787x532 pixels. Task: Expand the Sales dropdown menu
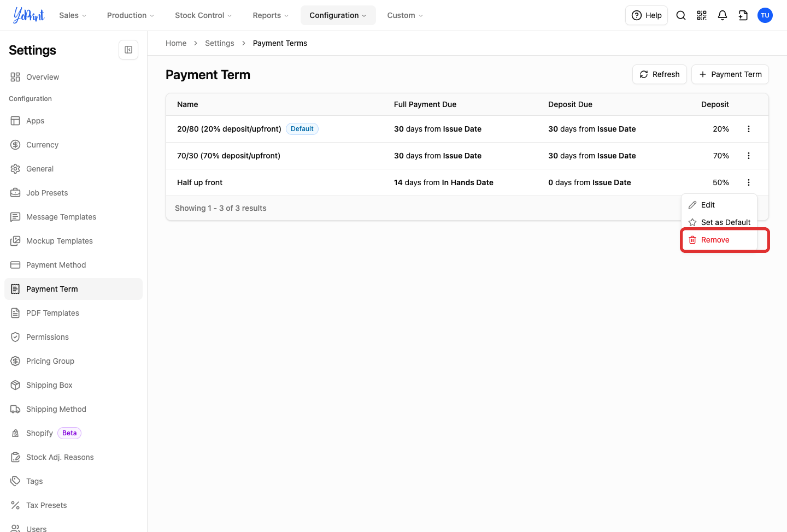click(x=73, y=15)
